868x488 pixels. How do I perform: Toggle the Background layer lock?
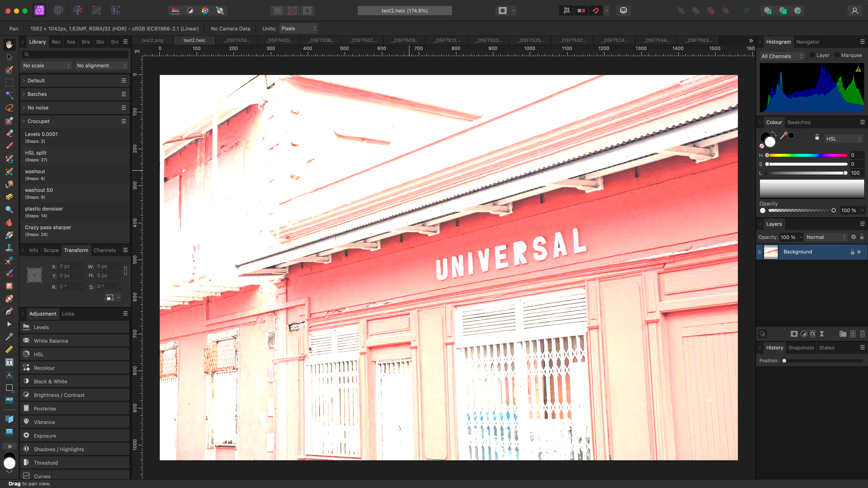[x=852, y=252]
